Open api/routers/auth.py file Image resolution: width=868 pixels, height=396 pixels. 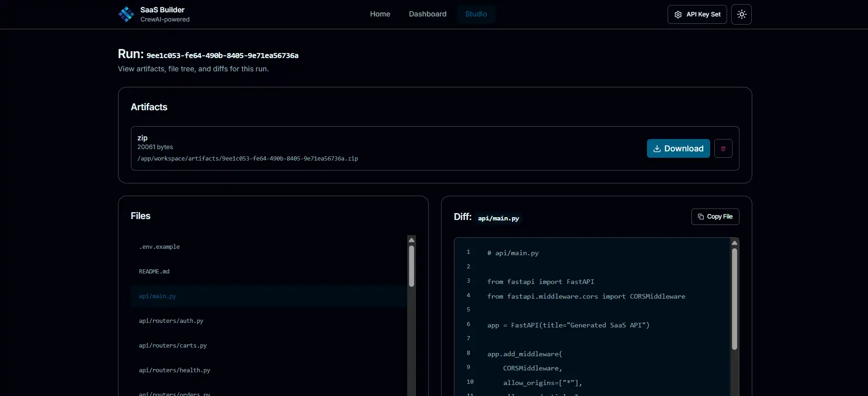click(x=269, y=321)
